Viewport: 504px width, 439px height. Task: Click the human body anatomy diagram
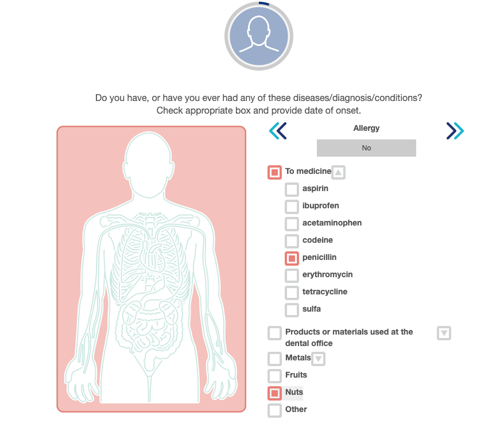pos(151,269)
